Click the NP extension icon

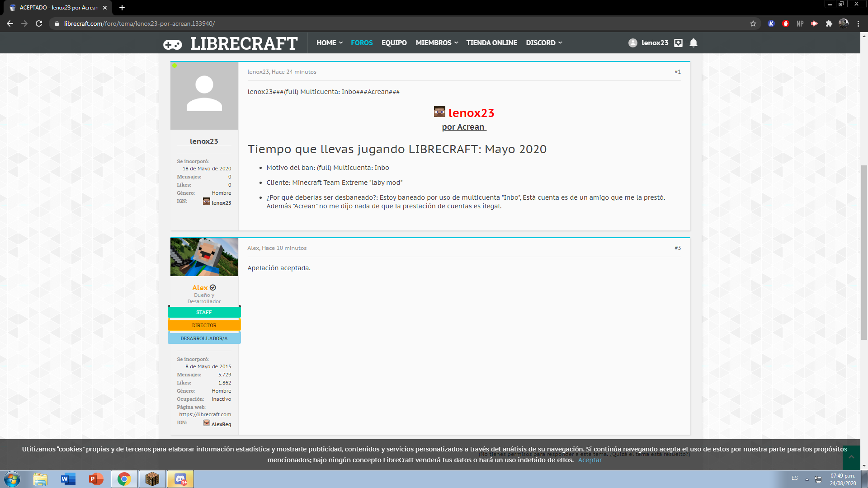click(x=800, y=23)
